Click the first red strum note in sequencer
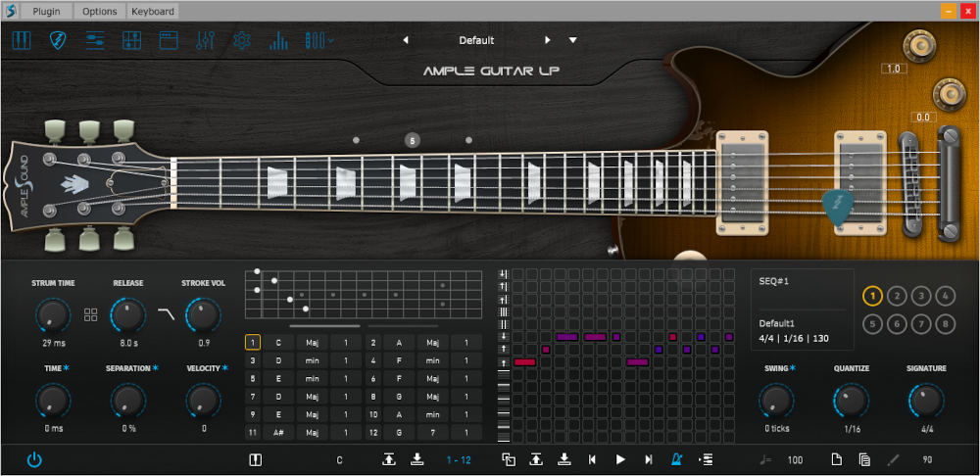This screenshot has width=980, height=476. (524, 362)
